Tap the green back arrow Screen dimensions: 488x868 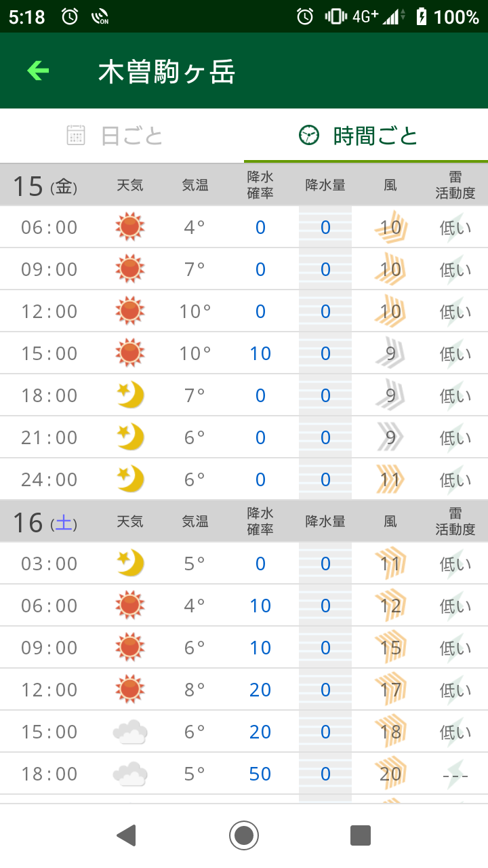(38, 71)
